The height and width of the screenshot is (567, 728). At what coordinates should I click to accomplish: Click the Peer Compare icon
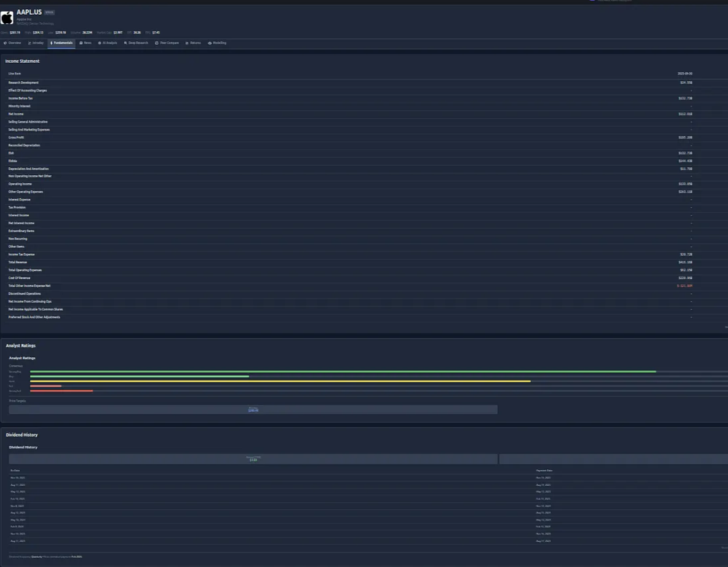point(156,43)
